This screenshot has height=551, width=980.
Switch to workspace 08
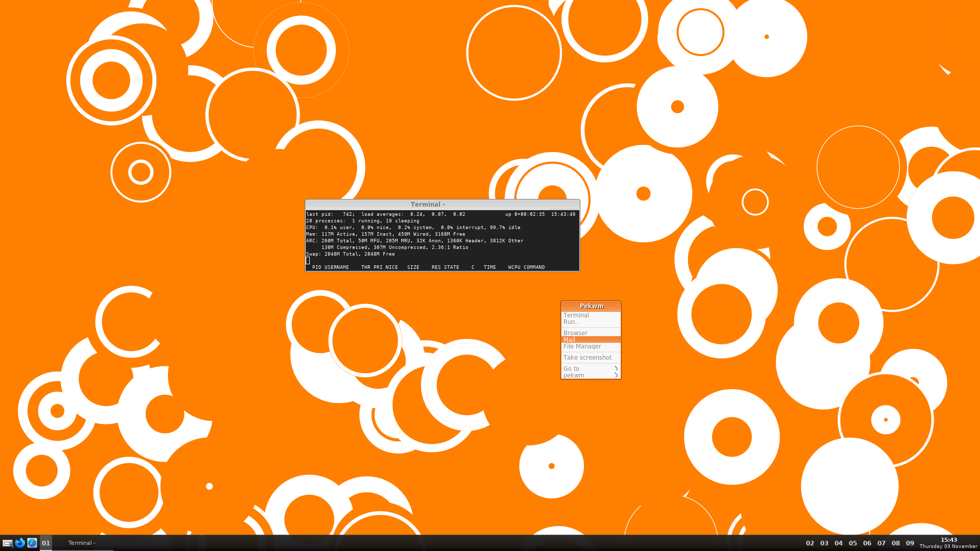[x=896, y=543]
